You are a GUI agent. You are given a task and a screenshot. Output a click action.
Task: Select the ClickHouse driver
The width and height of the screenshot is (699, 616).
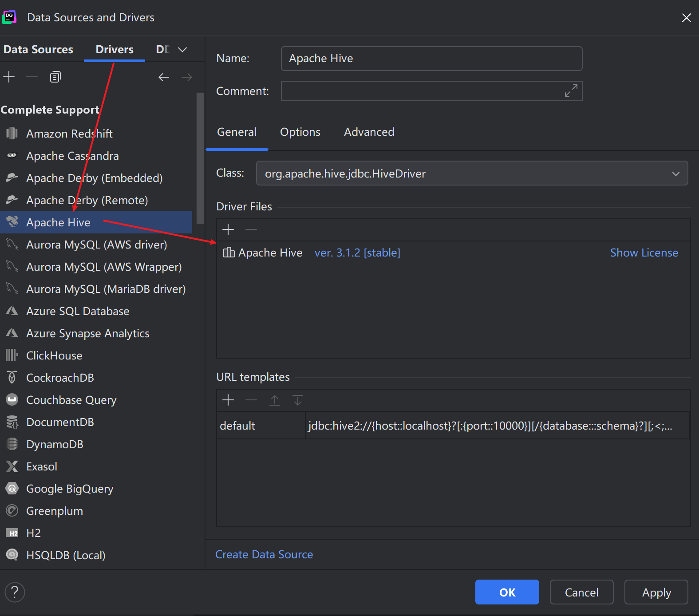[96, 355]
